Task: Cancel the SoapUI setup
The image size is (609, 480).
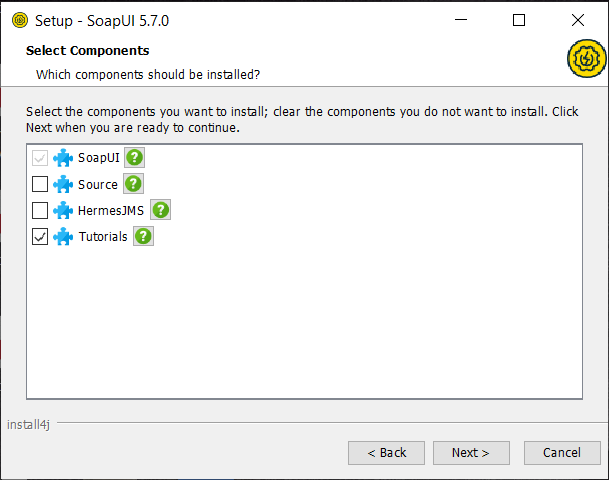Action: tap(562, 453)
